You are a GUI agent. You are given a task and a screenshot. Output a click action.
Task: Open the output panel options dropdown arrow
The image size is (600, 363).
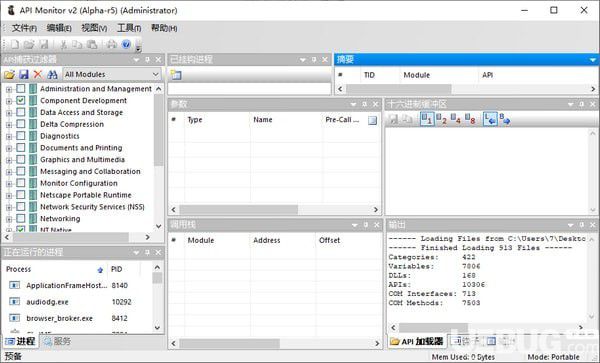click(571, 225)
